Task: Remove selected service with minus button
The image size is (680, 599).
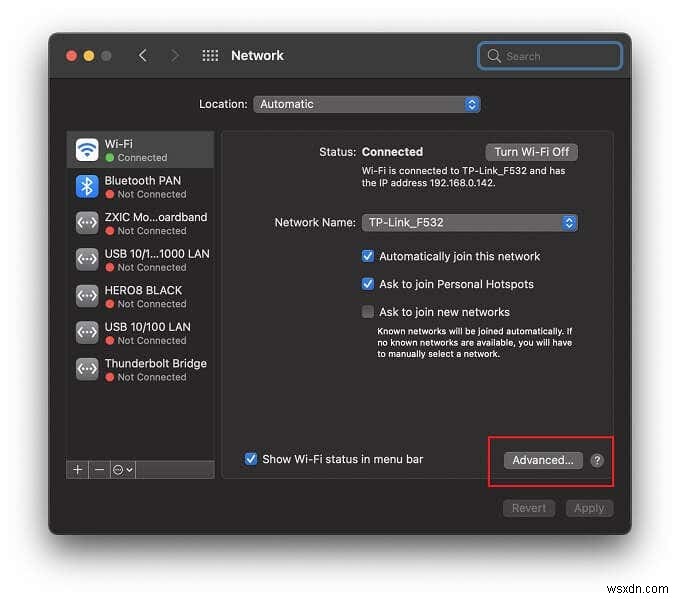Action: coord(99,470)
